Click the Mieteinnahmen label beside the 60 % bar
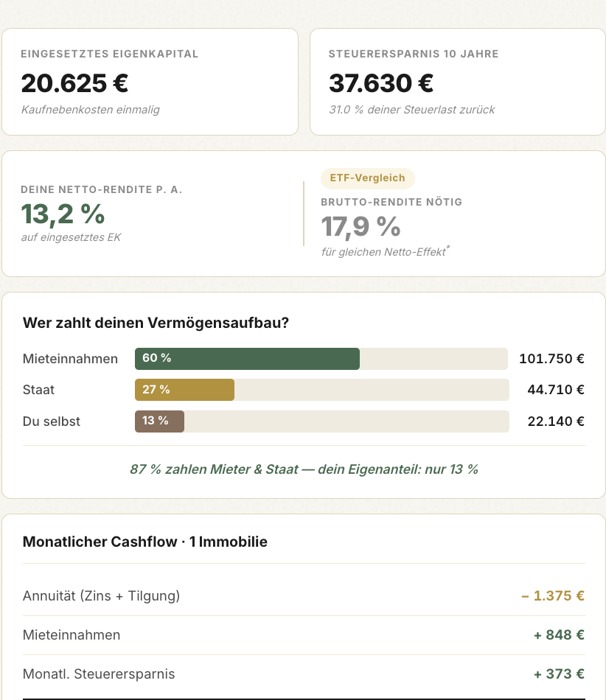This screenshot has height=700, width=606. 70,359
